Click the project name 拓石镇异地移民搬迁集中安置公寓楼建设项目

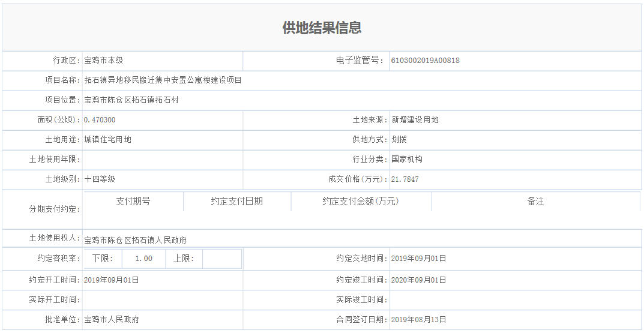(163, 80)
